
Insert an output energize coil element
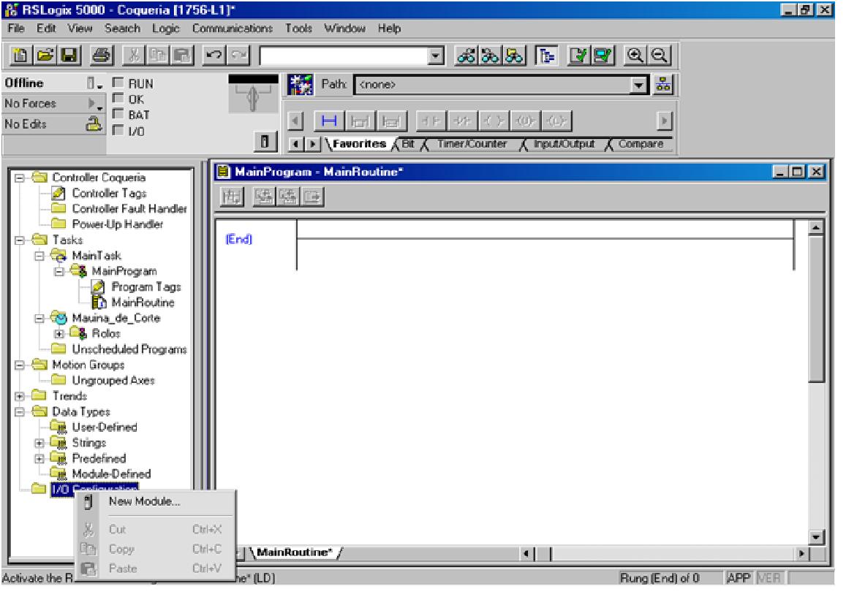494,121
